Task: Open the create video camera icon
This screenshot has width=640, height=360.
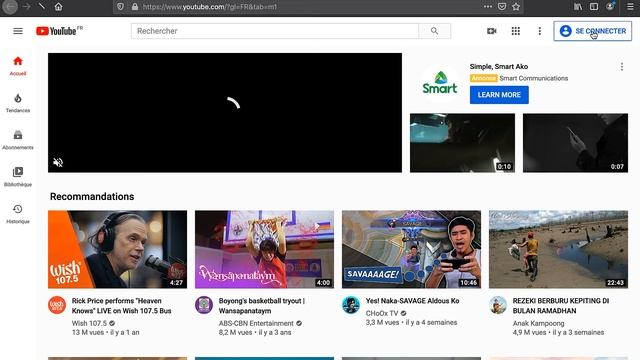Action: (x=491, y=31)
